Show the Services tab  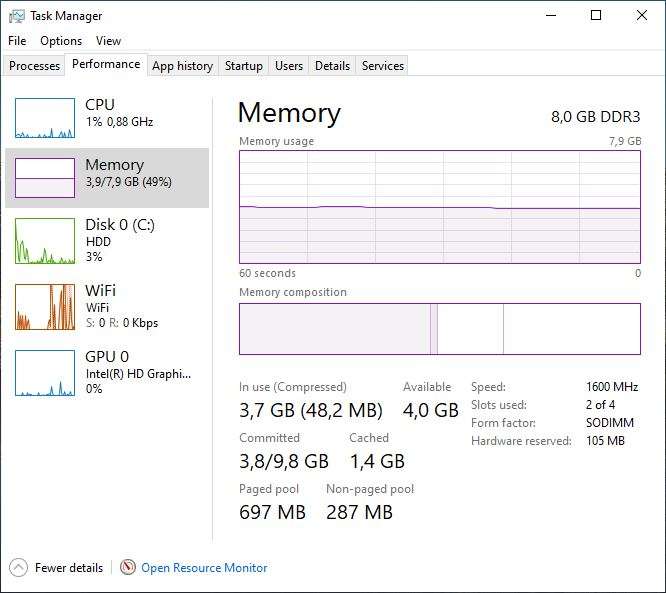tap(382, 66)
